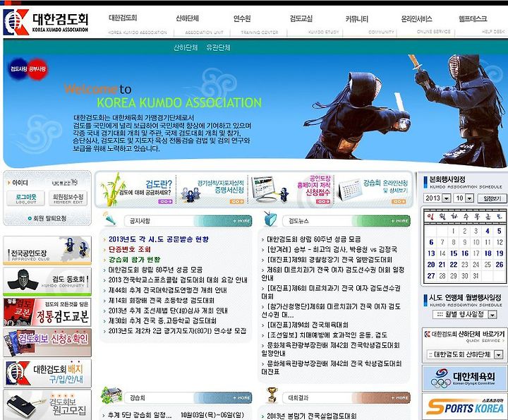Click the 회원 탈퇴요청 link
508x420 pixels.
[47, 218]
